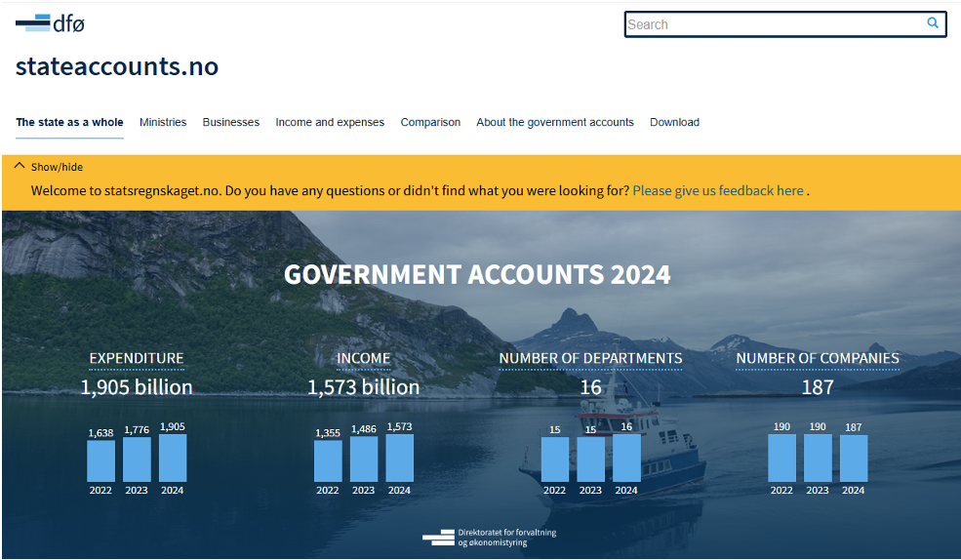Click the dfø logo in header
The image size is (961, 560).
click(50, 23)
